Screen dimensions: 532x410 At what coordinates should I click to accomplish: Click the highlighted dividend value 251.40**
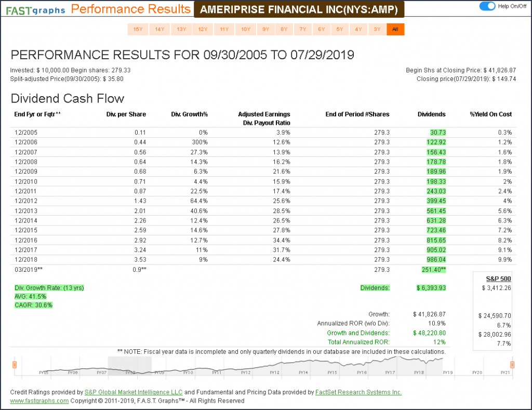434,270
